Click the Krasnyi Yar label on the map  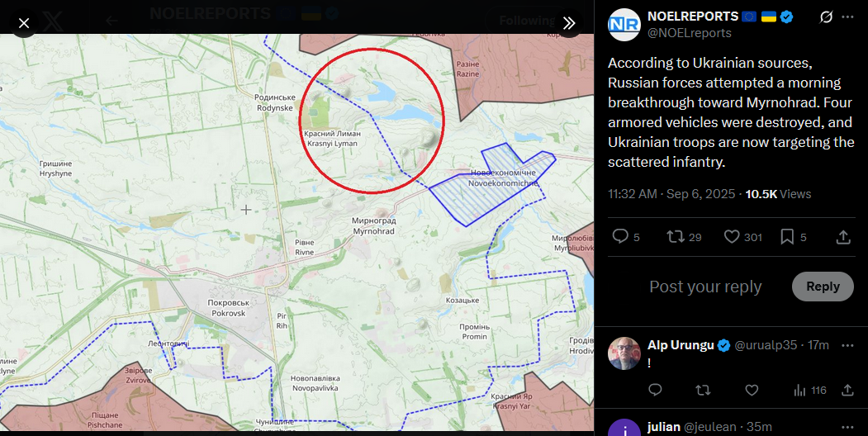point(511,401)
